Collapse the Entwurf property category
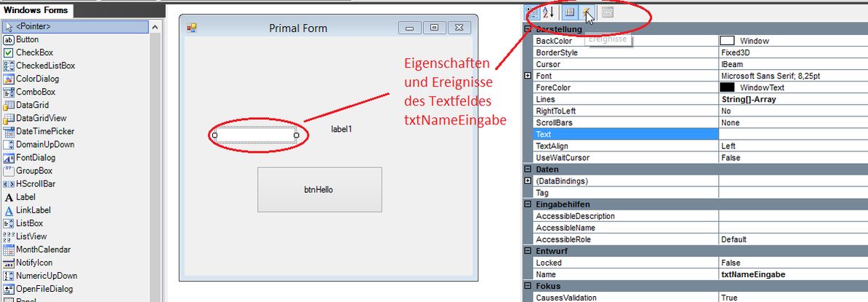The height and width of the screenshot is (302, 868). 528,251
